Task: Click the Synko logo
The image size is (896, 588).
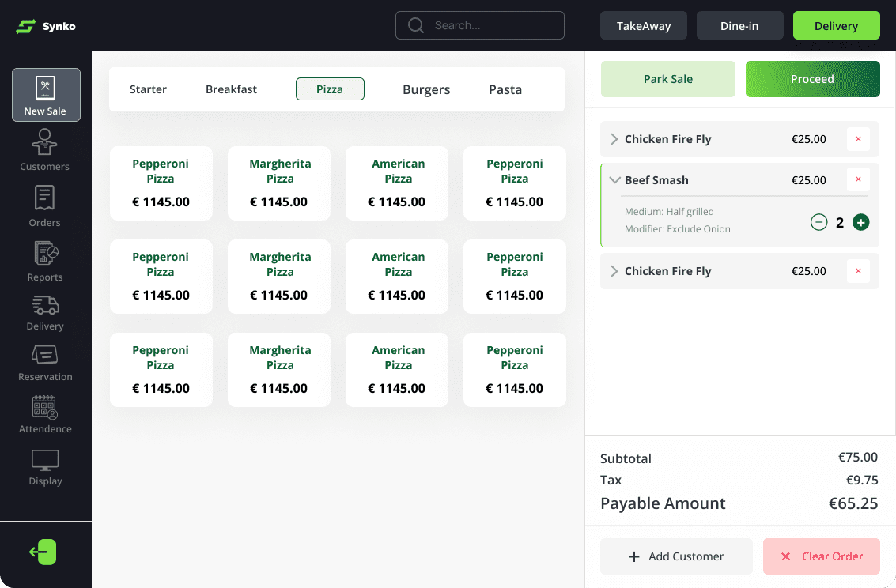Action: [x=46, y=26]
